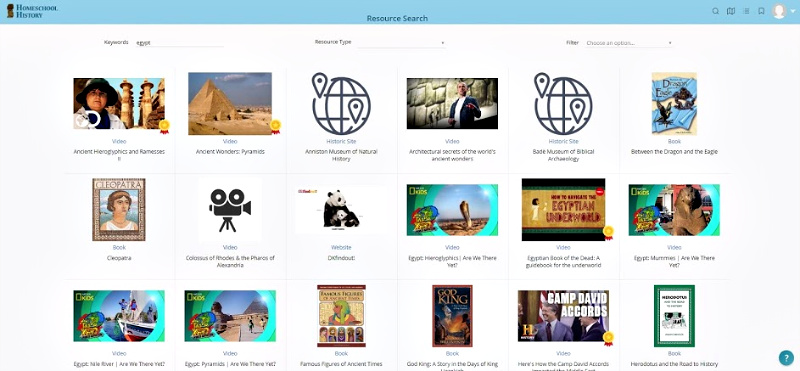Viewport: 800px width, 371px height.
Task: Click Historic Site label under Bade Museum
Action: (563, 141)
